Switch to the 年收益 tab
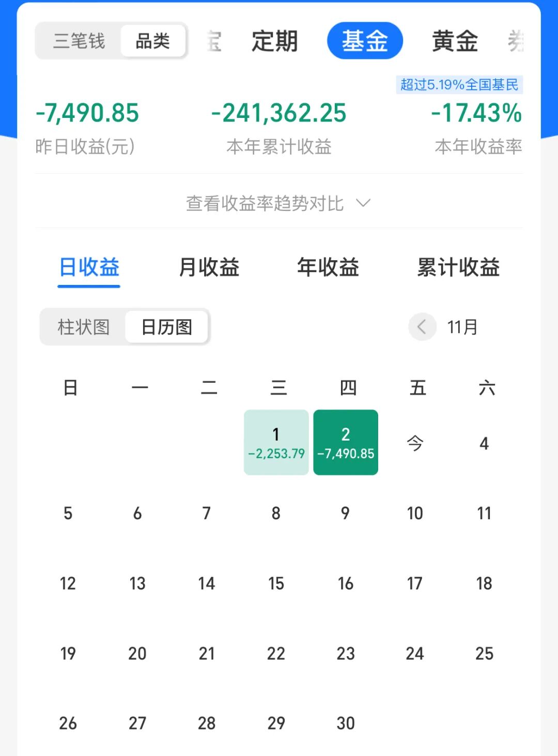The height and width of the screenshot is (756, 558). click(x=328, y=268)
